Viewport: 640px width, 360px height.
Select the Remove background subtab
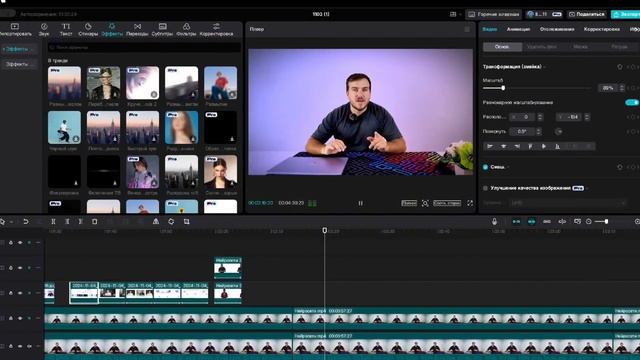[x=541, y=47]
